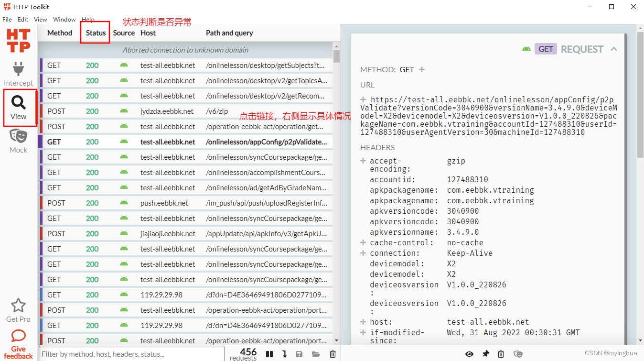This screenshot has width=644, height=361.
Task: Clear all requests with list trash icon
Action: tap(333, 354)
